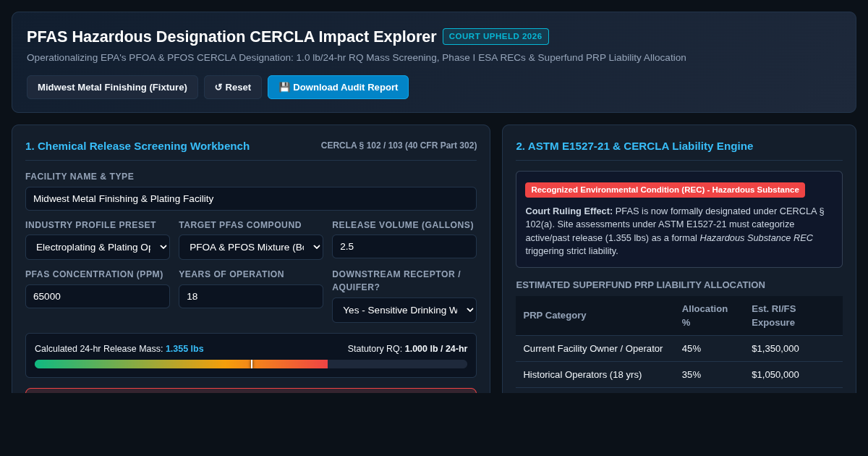
Task: Click the Chemical Release Screening Workbench heading
Action: pos(137,146)
